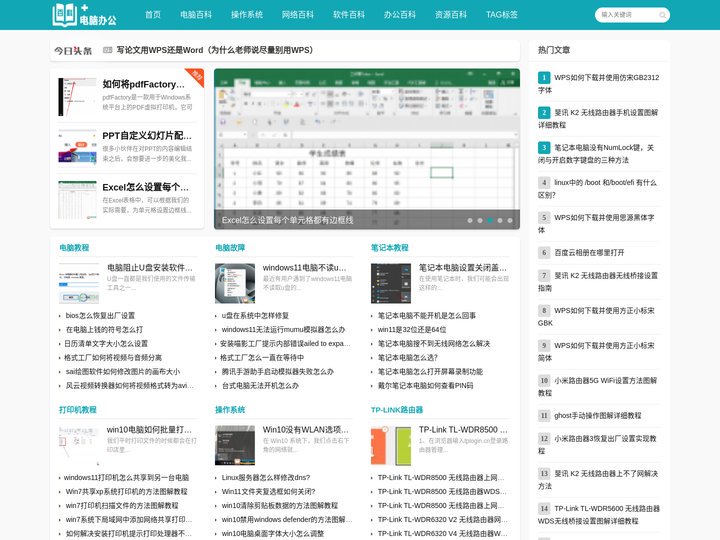The height and width of the screenshot is (540, 720).
Task: Click the second carousel indicator dot
Action: pyautogui.click(x=480, y=220)
